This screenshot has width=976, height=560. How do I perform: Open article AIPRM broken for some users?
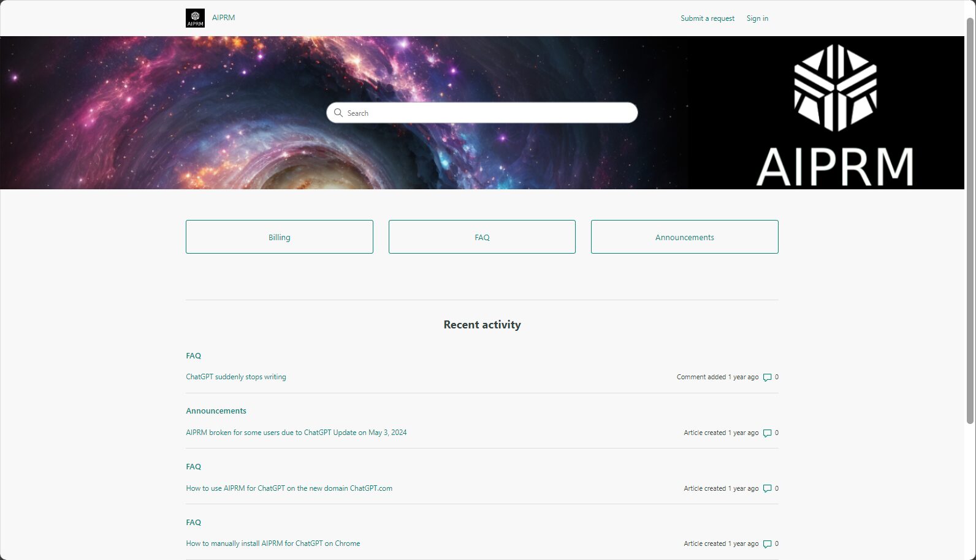click(296, 433)
